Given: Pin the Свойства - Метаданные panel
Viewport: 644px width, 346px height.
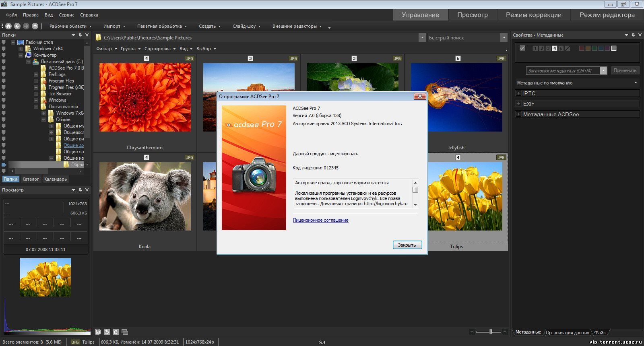Looking at the screenshot, I should (x=633, y=35).
